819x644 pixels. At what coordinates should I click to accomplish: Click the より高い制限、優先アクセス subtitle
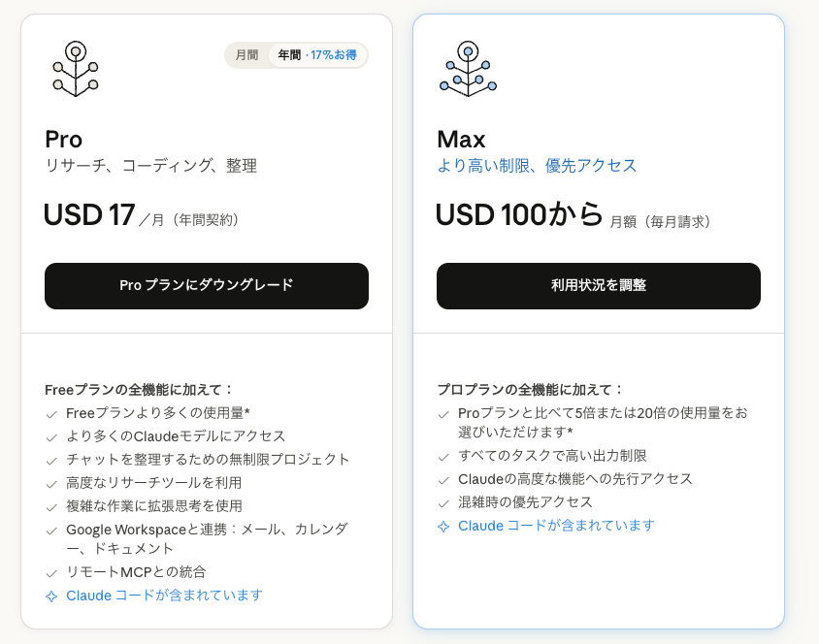(x=537, y=166)
